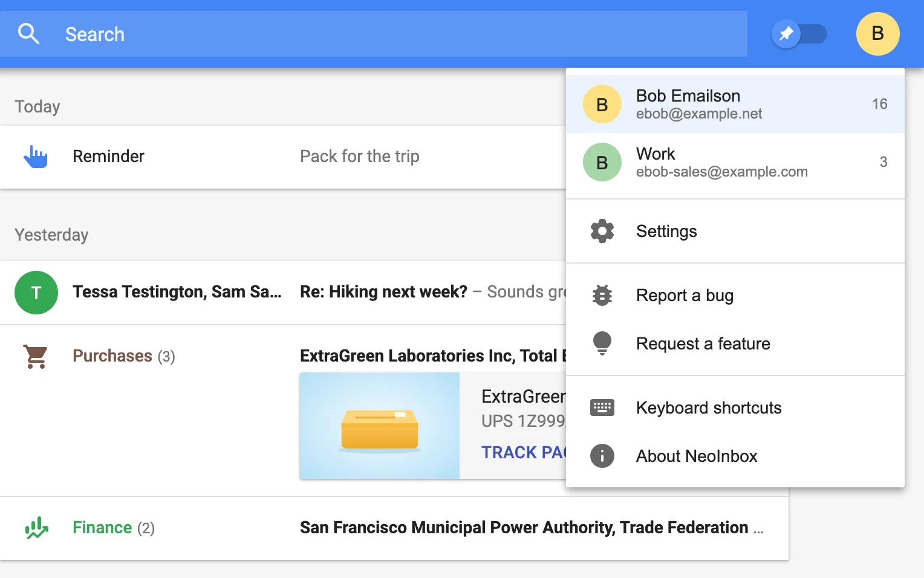Click the unread count 16 badge

pos(880,104)
